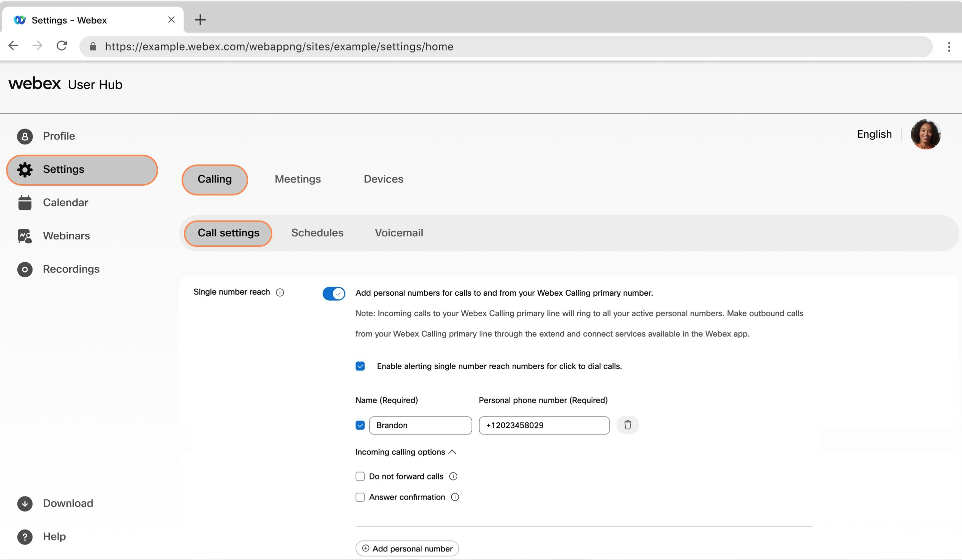Select the Call settings sub-tab
Viewport: 962px width, 560px height.
228,233
